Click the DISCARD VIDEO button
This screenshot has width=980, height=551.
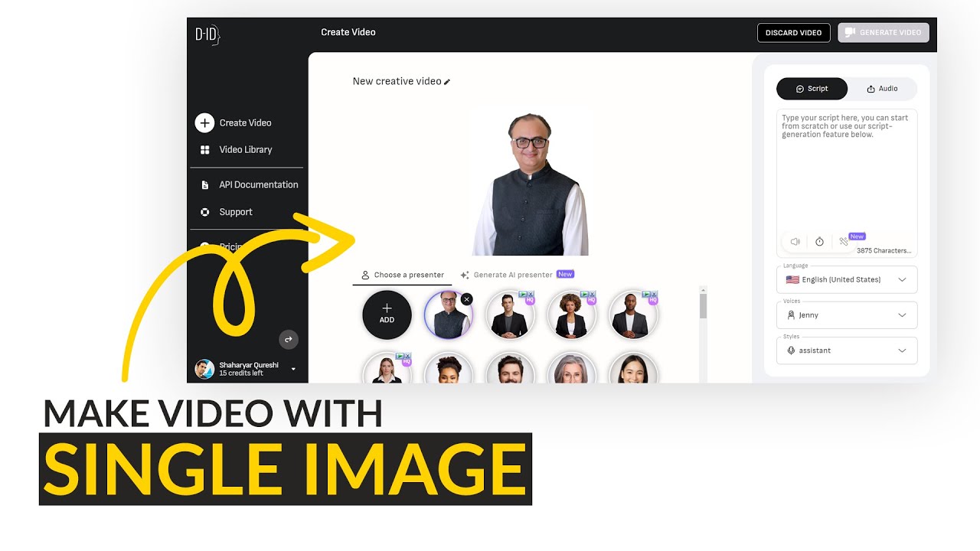click(x=793, y=33)
